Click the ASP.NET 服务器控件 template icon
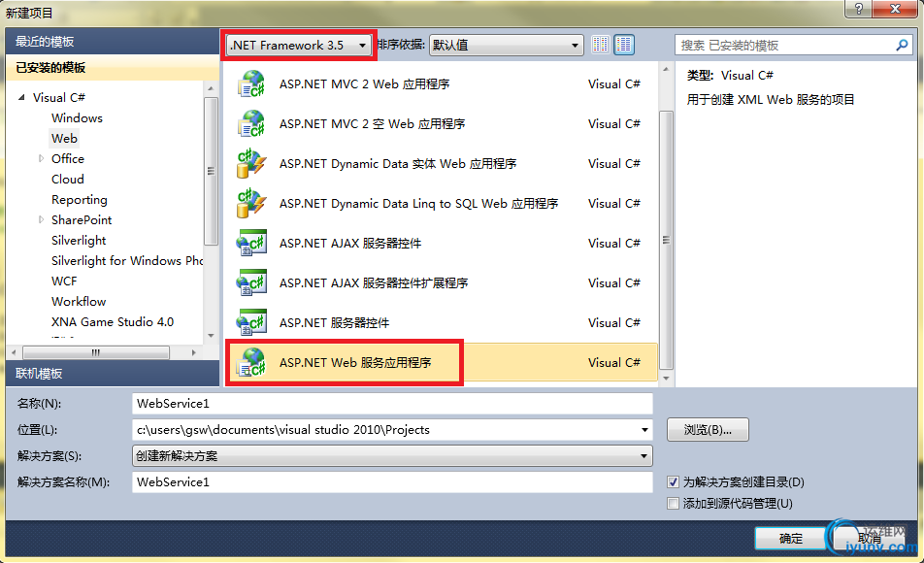924x563 pixels. click(251, 322)
